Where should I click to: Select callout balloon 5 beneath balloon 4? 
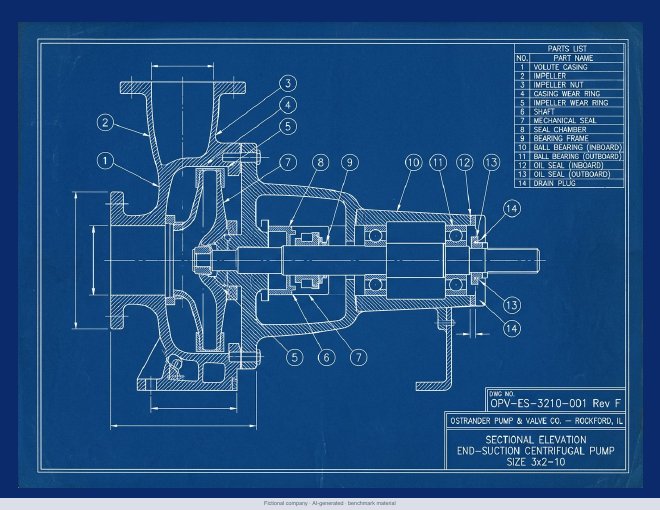coord(288,126)
